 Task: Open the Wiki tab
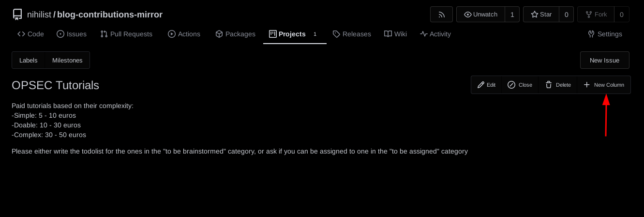pos(395,34)
